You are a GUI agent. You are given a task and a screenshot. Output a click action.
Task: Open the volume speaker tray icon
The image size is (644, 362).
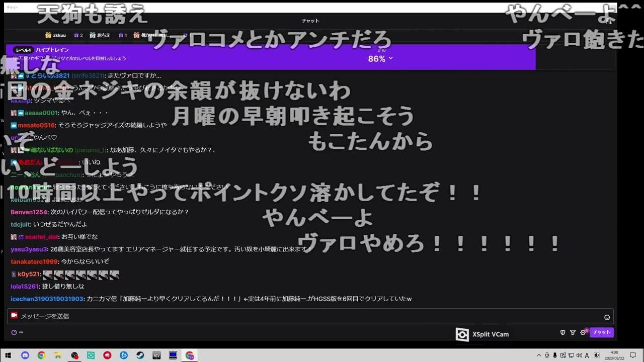(579, 355)
